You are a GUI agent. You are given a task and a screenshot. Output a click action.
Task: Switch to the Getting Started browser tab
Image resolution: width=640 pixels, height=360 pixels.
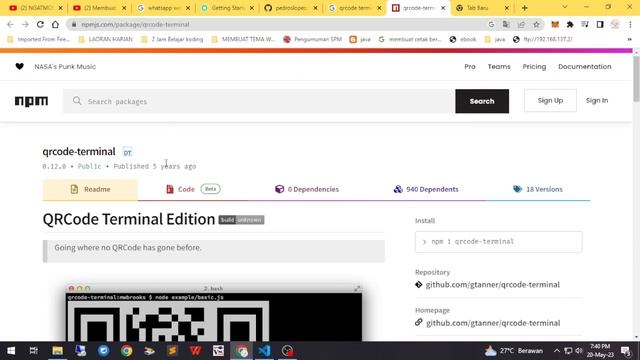coord(226,8)
